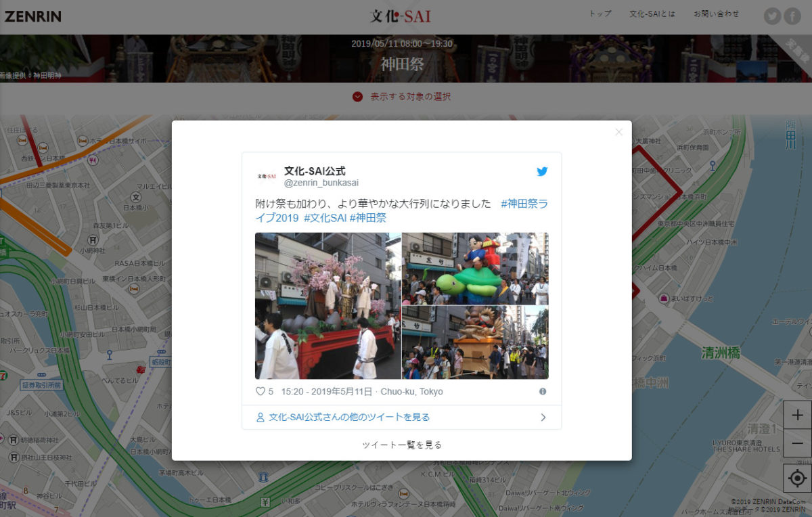Zoom out the map with minus button

pos(797,443)
